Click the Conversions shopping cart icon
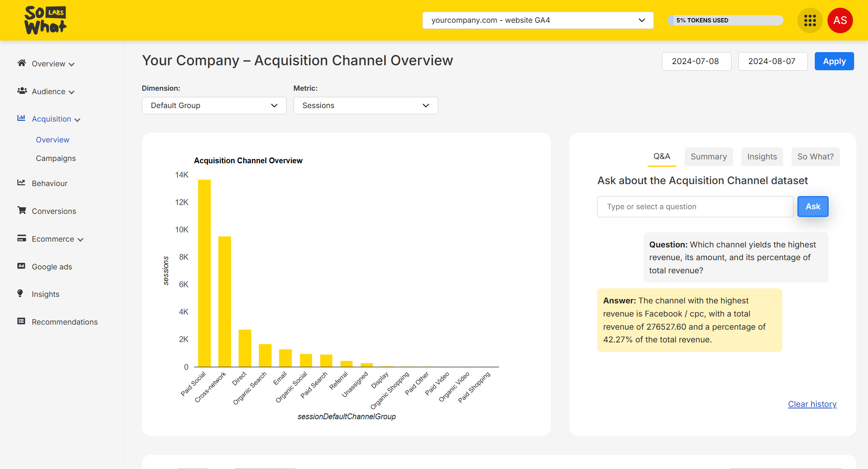868x469 pixels. [x=22, y=210]
